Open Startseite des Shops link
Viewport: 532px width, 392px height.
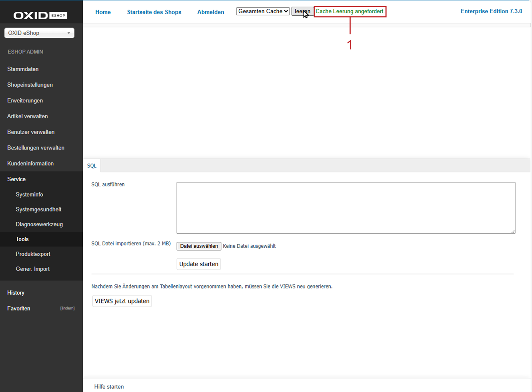click(154, 12)
